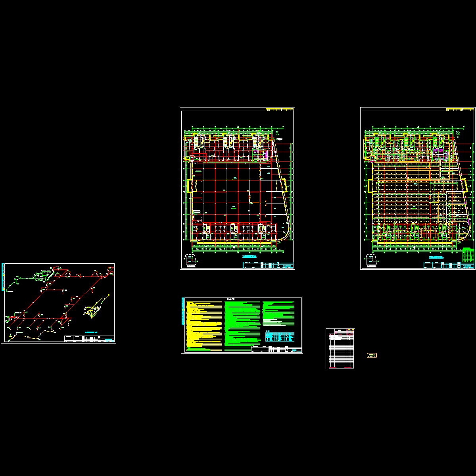Click the cyan title under isometric diagram
476x476 pixels.
click(x=91, y=332)
